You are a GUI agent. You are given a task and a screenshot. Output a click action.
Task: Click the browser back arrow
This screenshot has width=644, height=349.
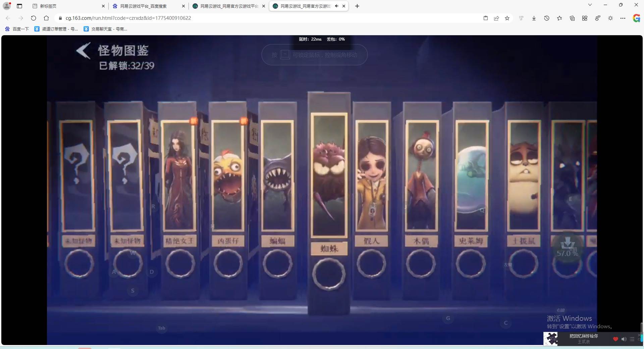point(8,18)
